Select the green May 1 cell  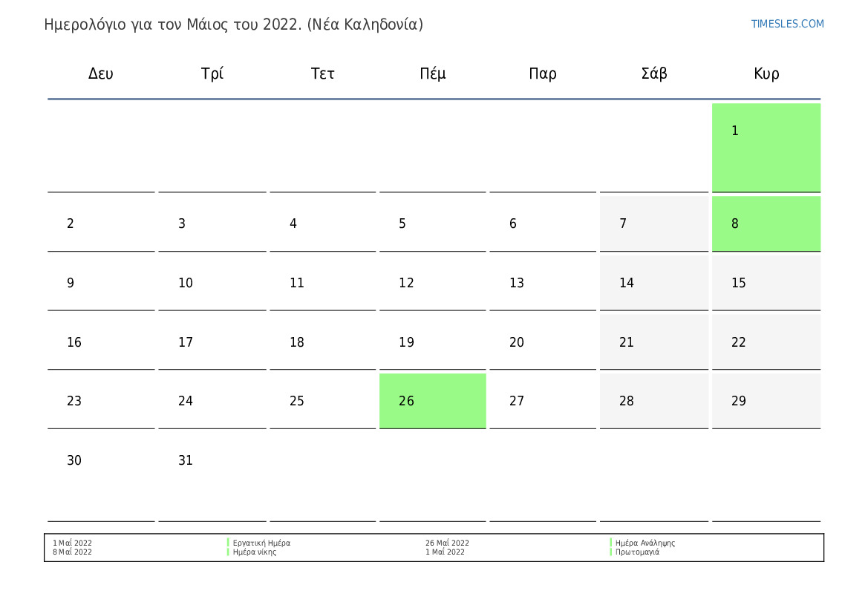(x=766, y=147)
